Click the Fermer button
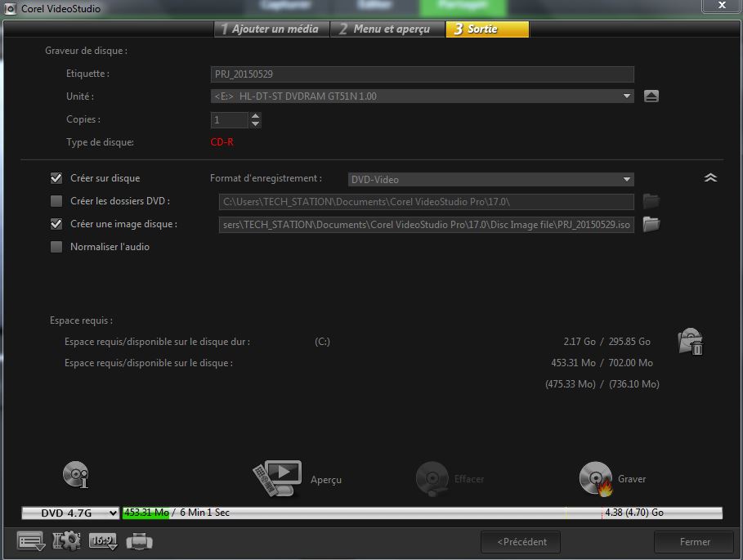 tap(694, 541)
